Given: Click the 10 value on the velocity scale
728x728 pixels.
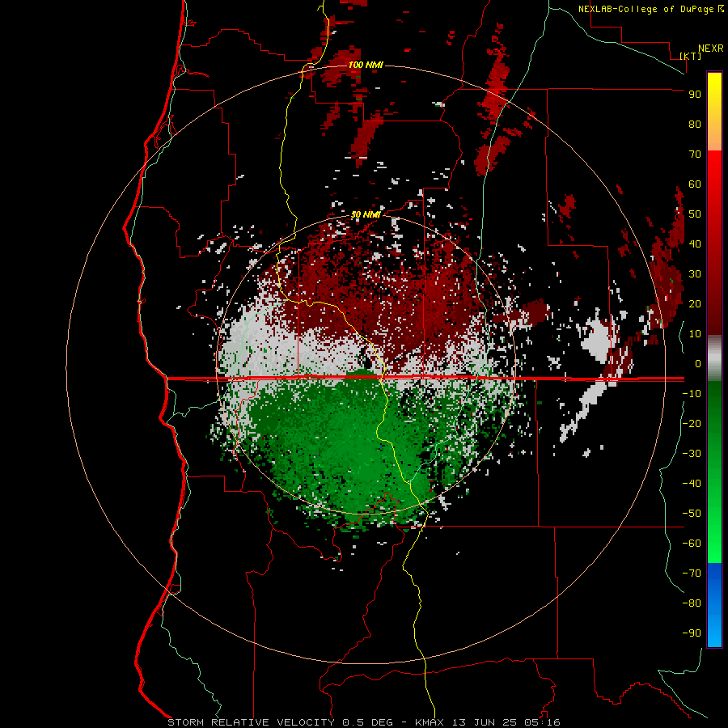Looking at the screenshot, I should coord(695,334).
